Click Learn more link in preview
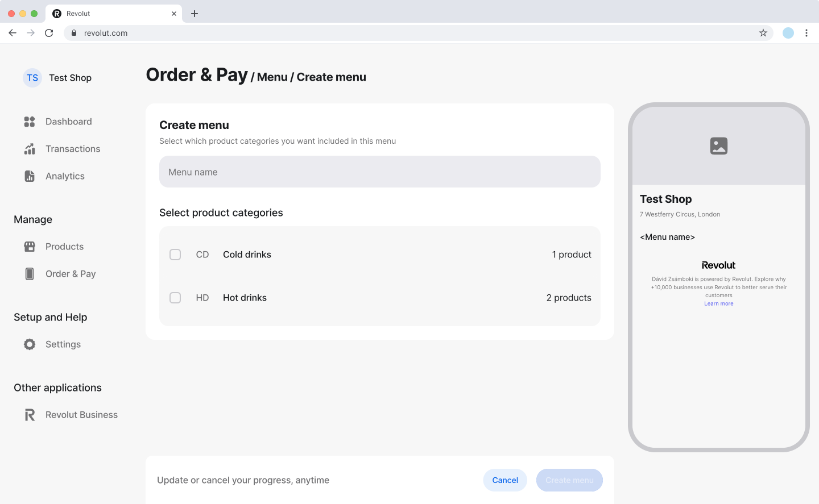819x504 pixels. [x=719, y=303]
